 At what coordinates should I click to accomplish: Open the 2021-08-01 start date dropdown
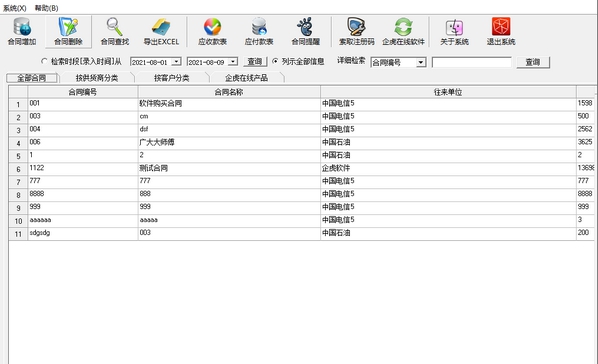coord(176,61)
